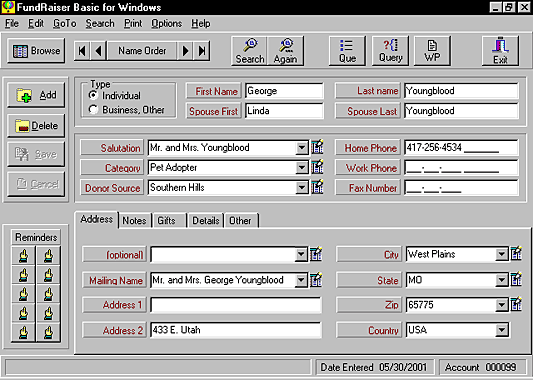The image size is (533, 380).
Task: Edit Category list with pencil icon
Action: click(317, 167)
